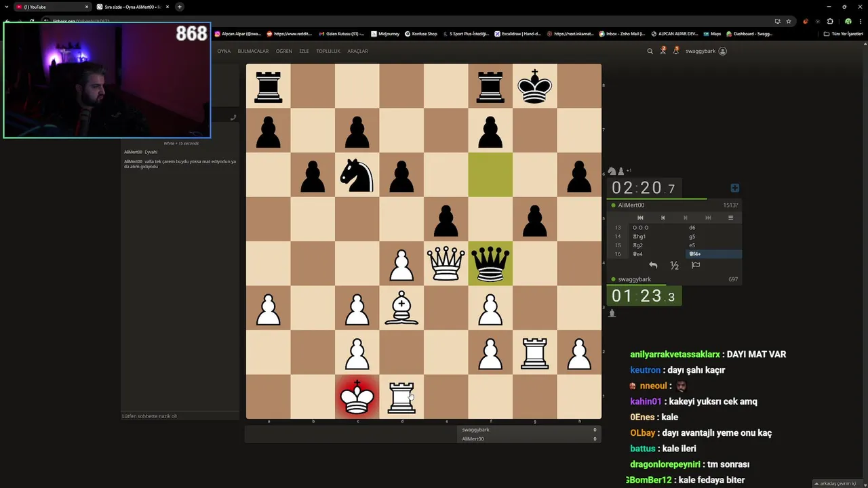
Task: Open the ÖĞREN menu
Action: (283, 51)
